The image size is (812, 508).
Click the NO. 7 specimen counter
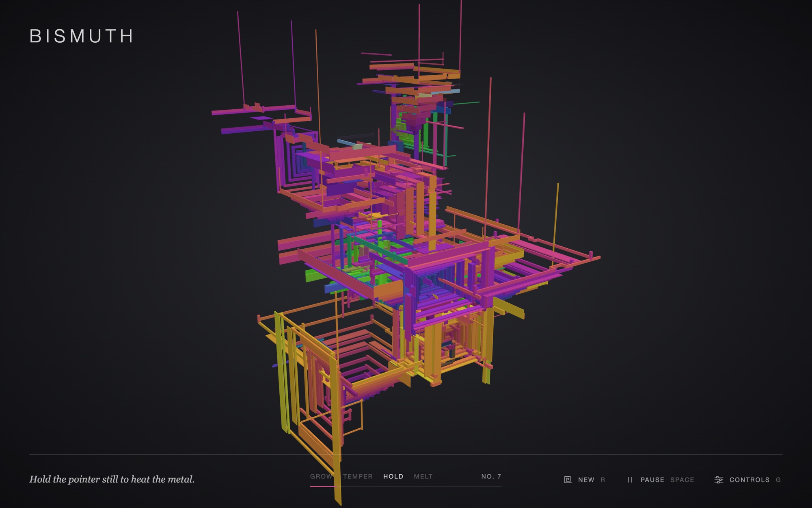tap(491, 476)
